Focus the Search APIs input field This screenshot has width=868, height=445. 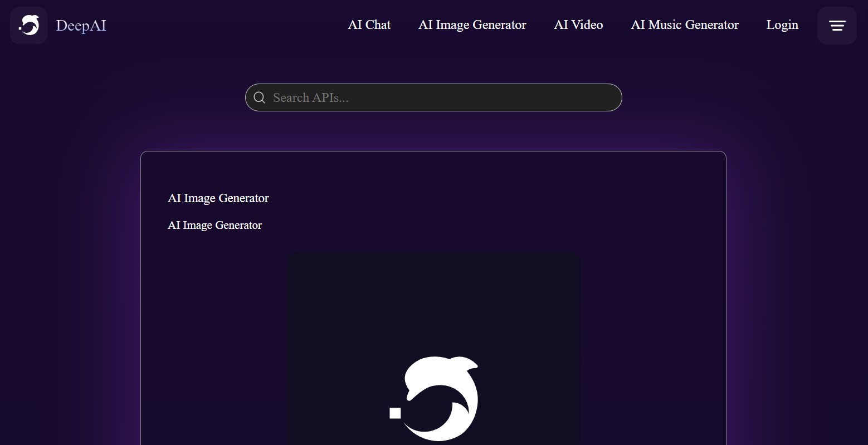(x=433, y=97)
